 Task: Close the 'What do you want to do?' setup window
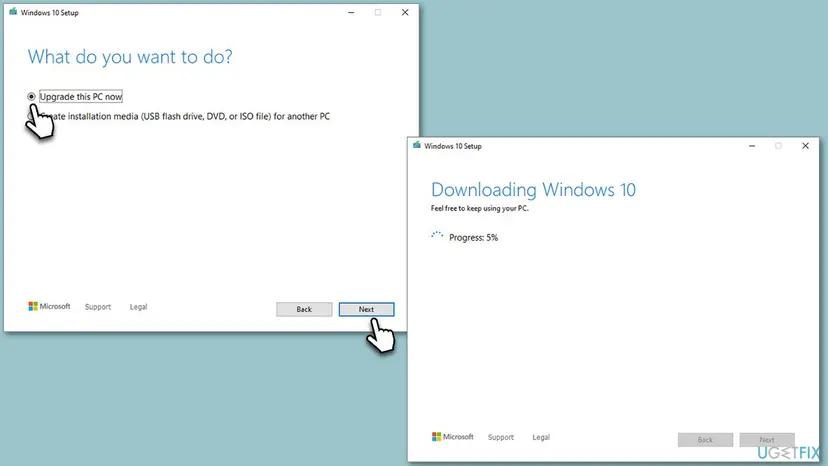tap(405, 12)
